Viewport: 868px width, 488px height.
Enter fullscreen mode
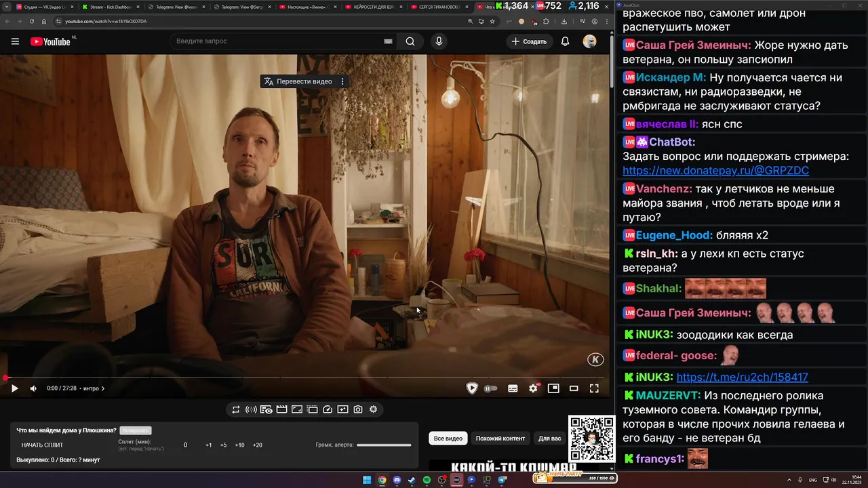(x=594, y=388)
